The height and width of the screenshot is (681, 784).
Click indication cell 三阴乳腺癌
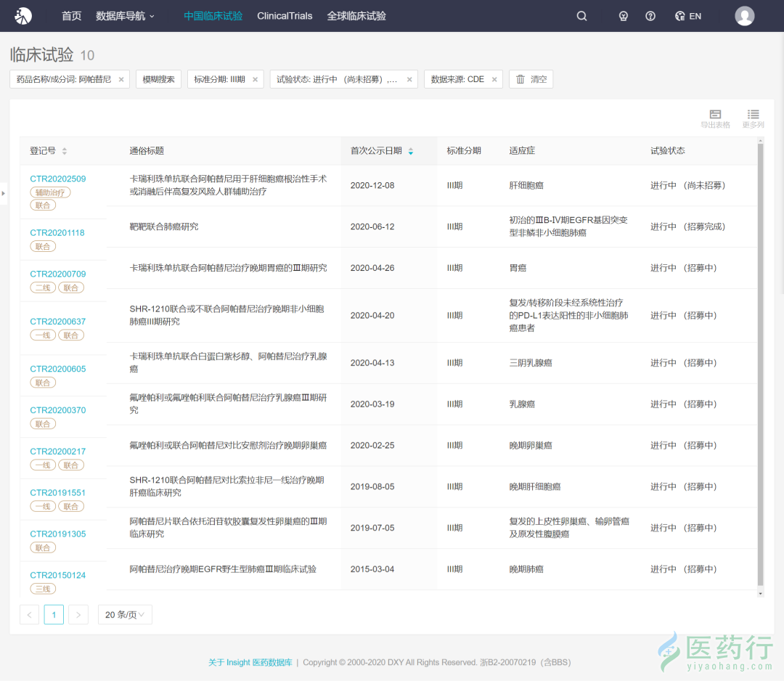pyautogui.click(x=531, y=363)
